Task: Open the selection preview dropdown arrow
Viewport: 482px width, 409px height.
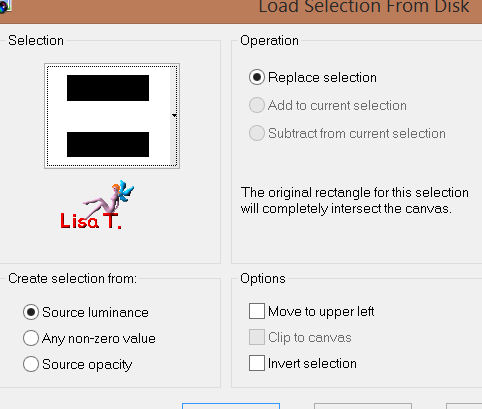Action: (x=174, y=116)
